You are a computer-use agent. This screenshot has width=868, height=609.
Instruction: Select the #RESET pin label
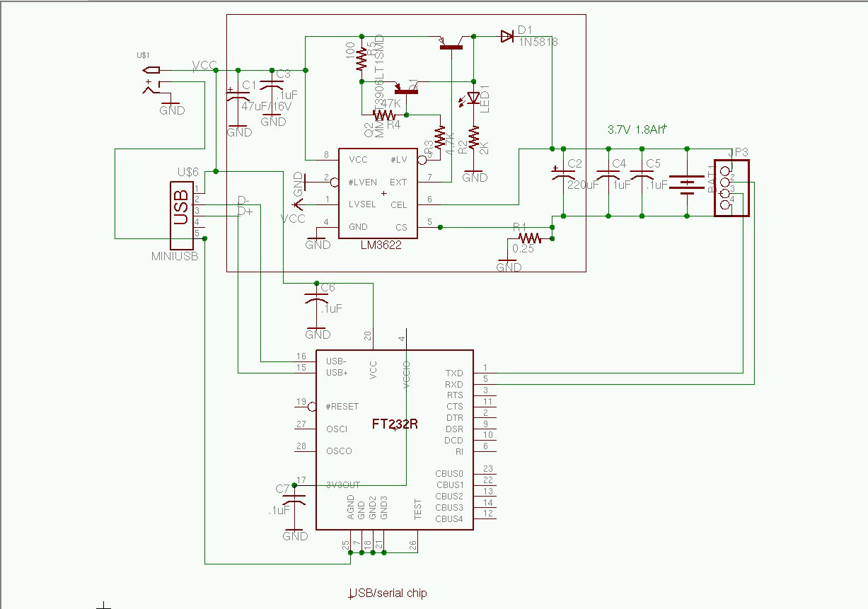(342, 407)
